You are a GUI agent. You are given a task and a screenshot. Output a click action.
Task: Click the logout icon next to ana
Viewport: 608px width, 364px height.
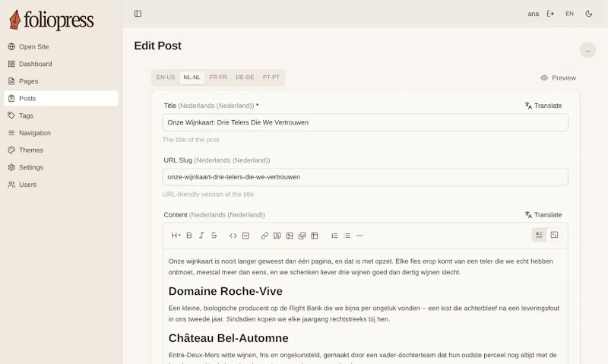[x=550, y=14]
